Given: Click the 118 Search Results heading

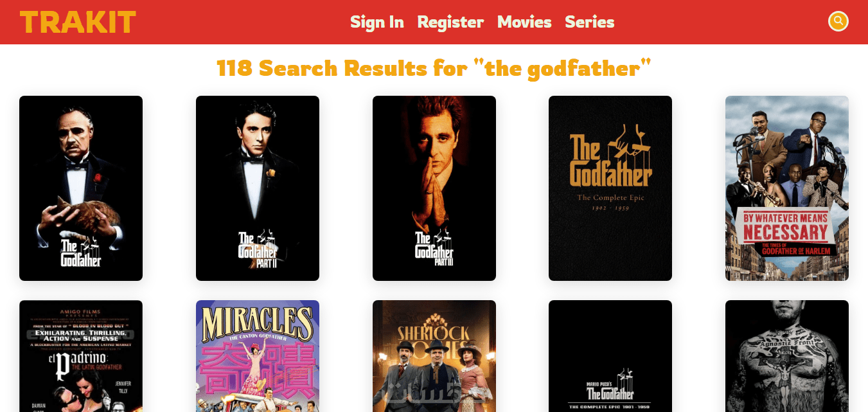Looking at the screenshot, I should click(434, 68).
